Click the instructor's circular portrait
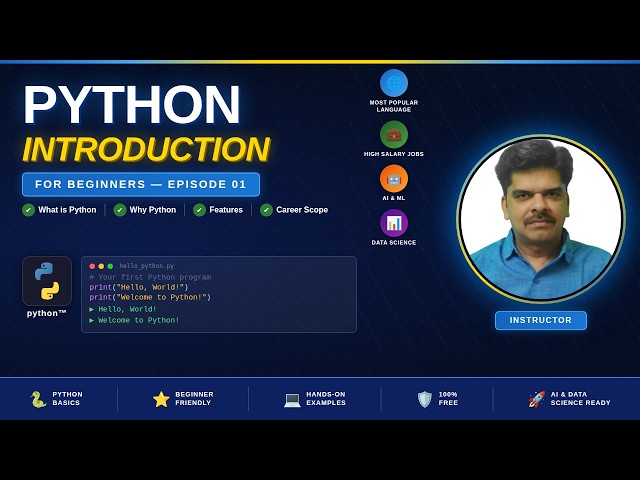Image resolution: width=640 pixels, height=480 pixels. [541, 219]
